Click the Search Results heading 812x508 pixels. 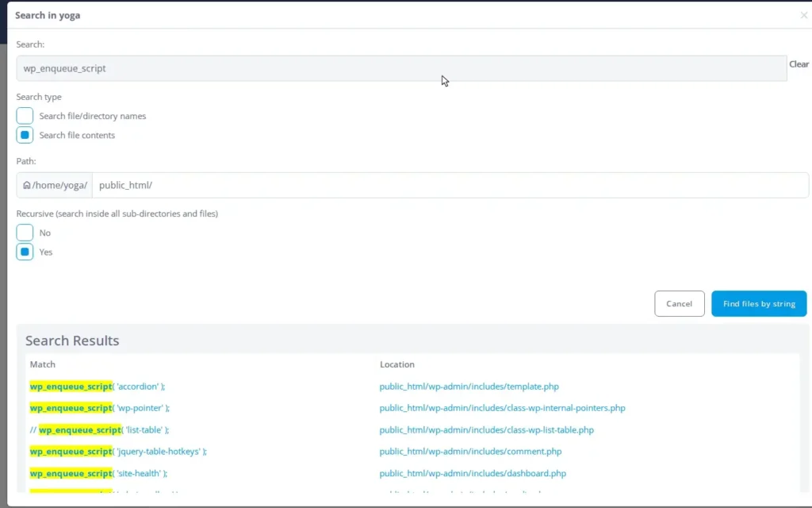tap(72, 341)
